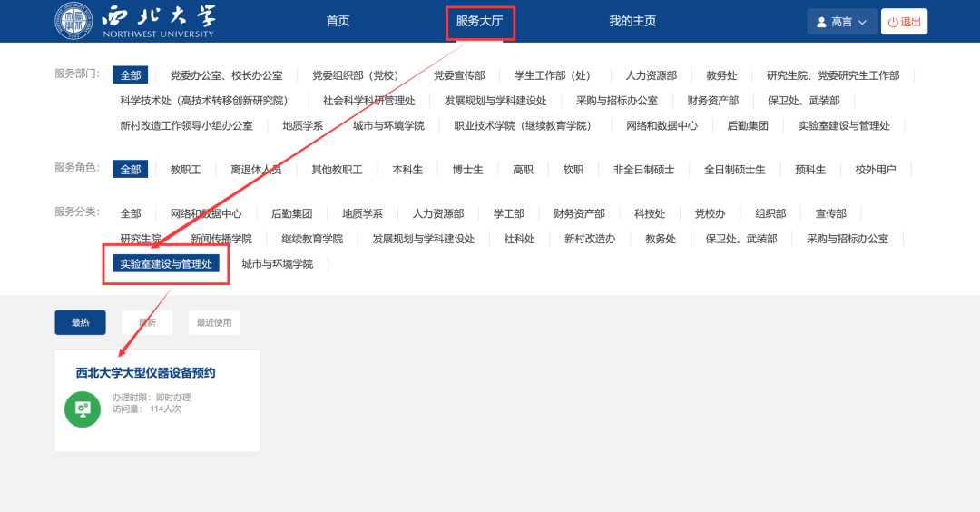Choose 城市与环境学院 in 服务部门
Viewport: 980px width, 512px height.
click(x=388, y=125)
